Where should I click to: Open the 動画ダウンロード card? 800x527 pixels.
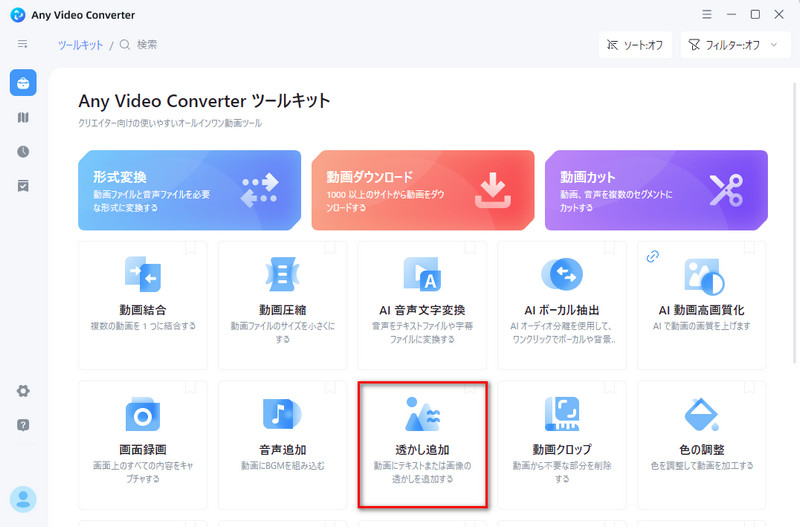pyautogui.click(x=423, y=190)
